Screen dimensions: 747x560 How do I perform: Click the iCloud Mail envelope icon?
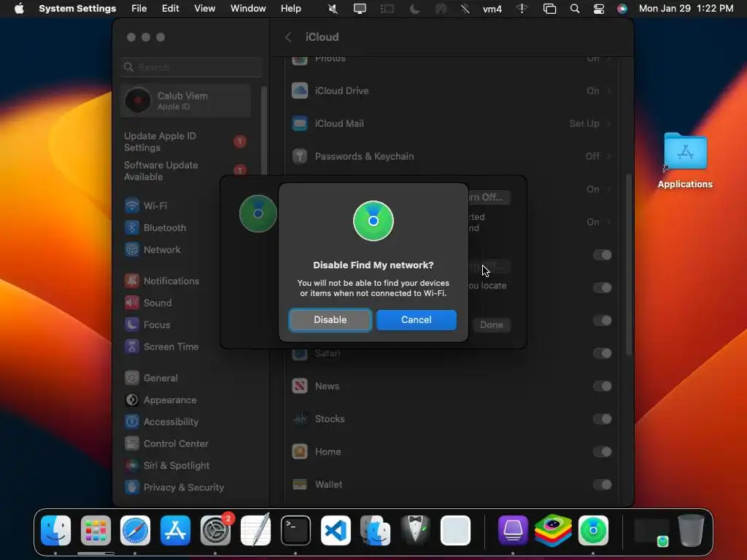click(300, 123)
